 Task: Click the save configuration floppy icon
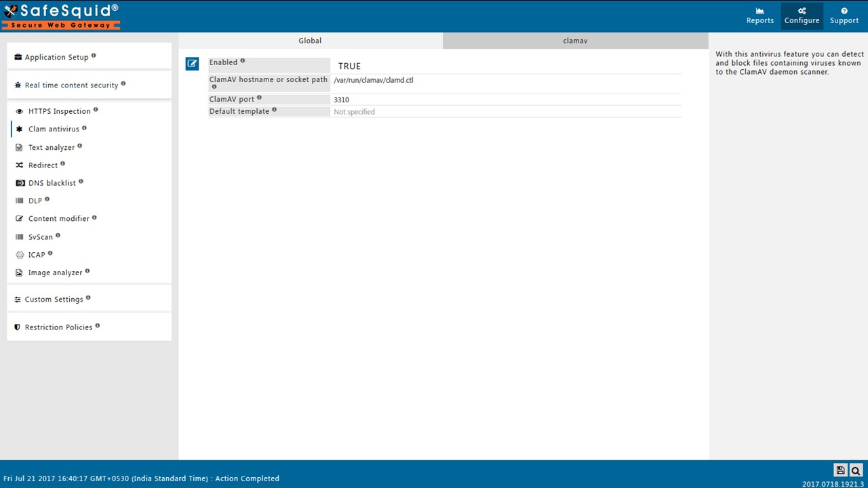click(x=840, y=470)
